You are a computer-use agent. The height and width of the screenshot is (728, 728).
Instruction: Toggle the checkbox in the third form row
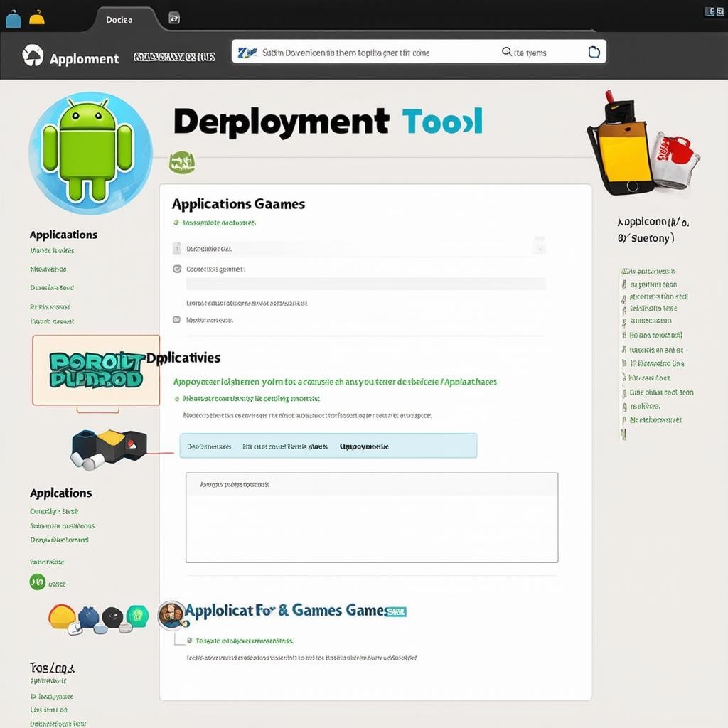coord(177,269)
